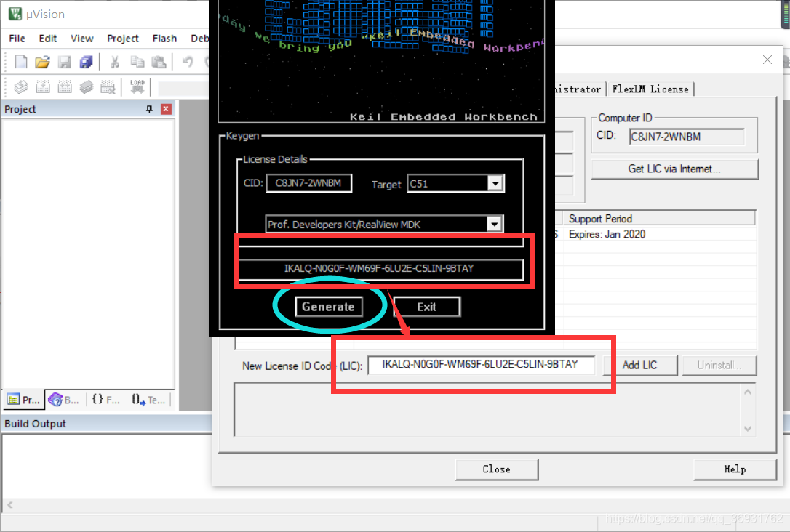Click the Stop build icon
790x532 pixels.
(x=108, y=86)
